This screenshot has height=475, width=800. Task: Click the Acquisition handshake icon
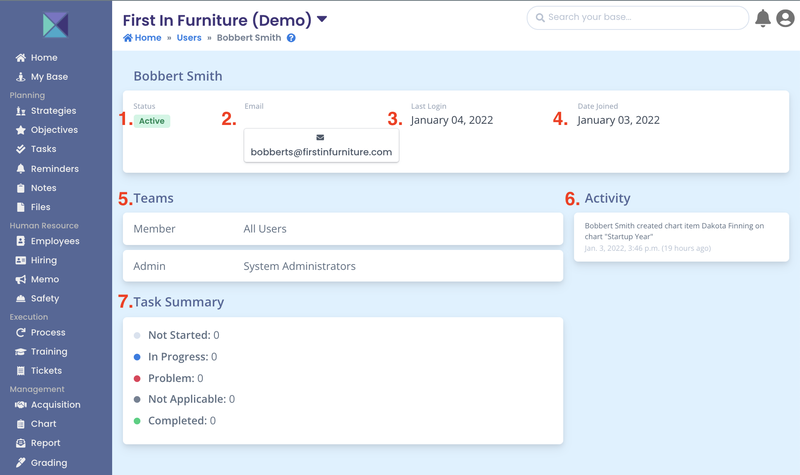click(x=20, y=405)
